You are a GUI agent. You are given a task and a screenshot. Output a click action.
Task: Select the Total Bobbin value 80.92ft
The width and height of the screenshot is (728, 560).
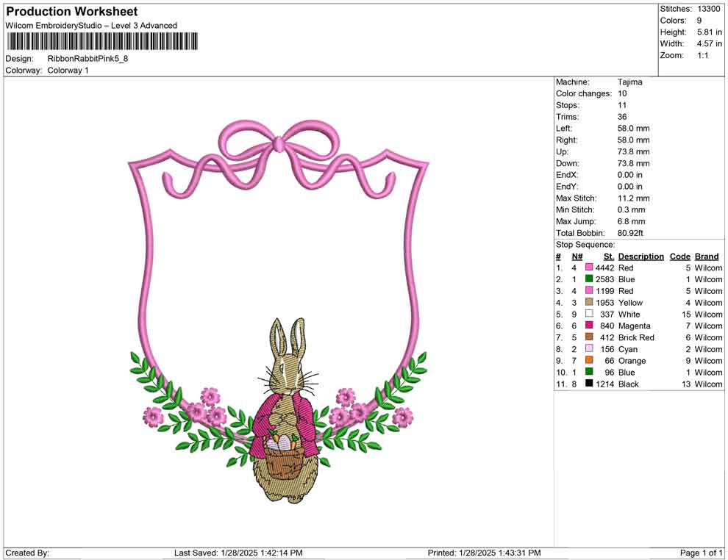630,233
